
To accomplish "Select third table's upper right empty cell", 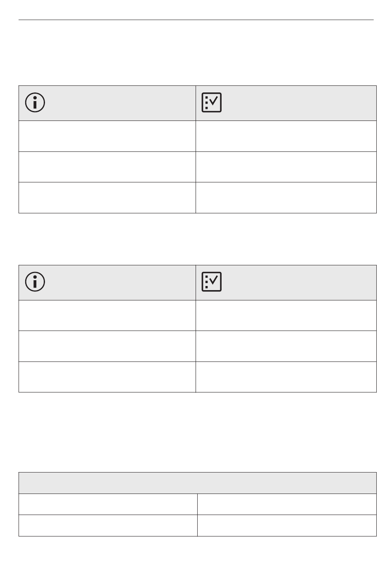I will tap(287, 504).
